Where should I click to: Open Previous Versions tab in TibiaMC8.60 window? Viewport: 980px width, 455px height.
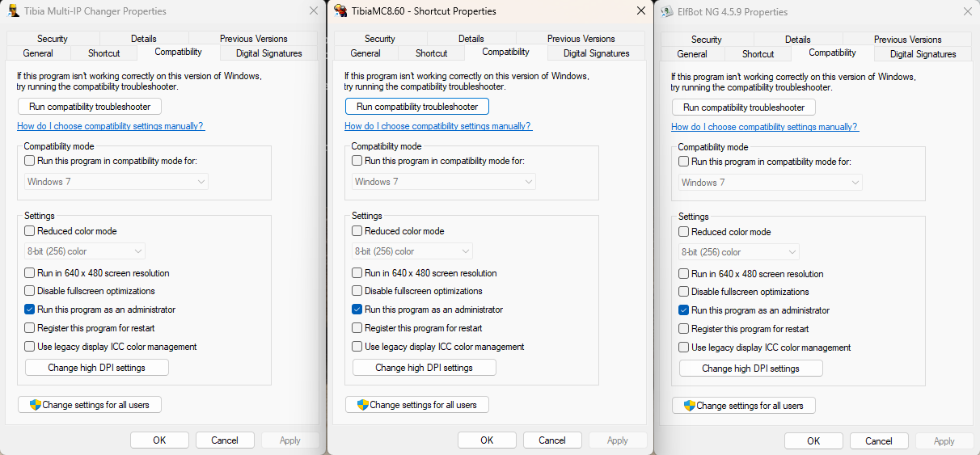[x=581, y=39]
